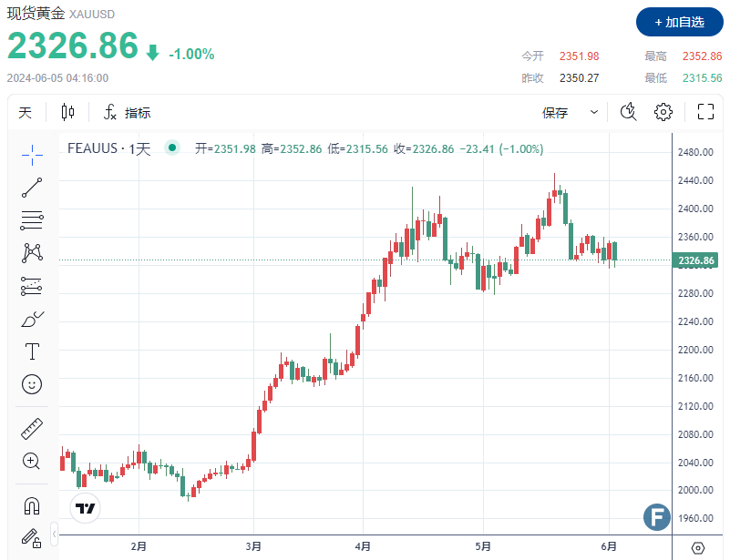Open the 指标 indicators menu
Screen dimensions: 730x560
coord(127,113)
